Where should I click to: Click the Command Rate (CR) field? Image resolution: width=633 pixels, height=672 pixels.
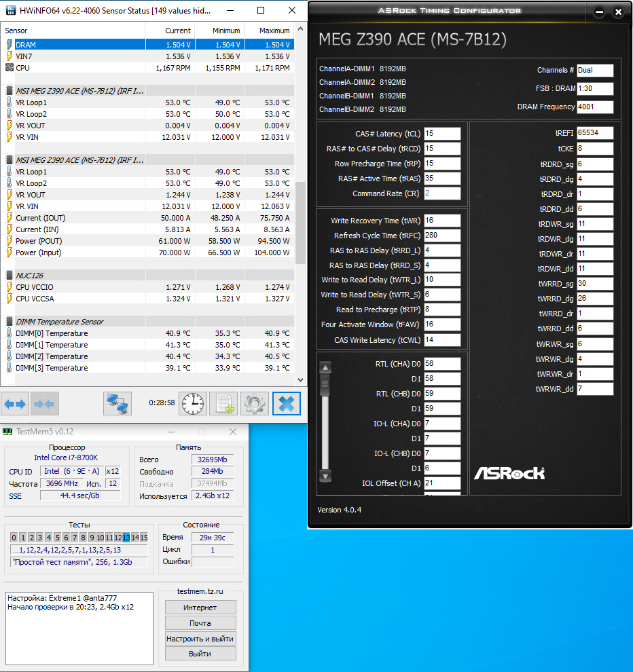pos(442,193)
